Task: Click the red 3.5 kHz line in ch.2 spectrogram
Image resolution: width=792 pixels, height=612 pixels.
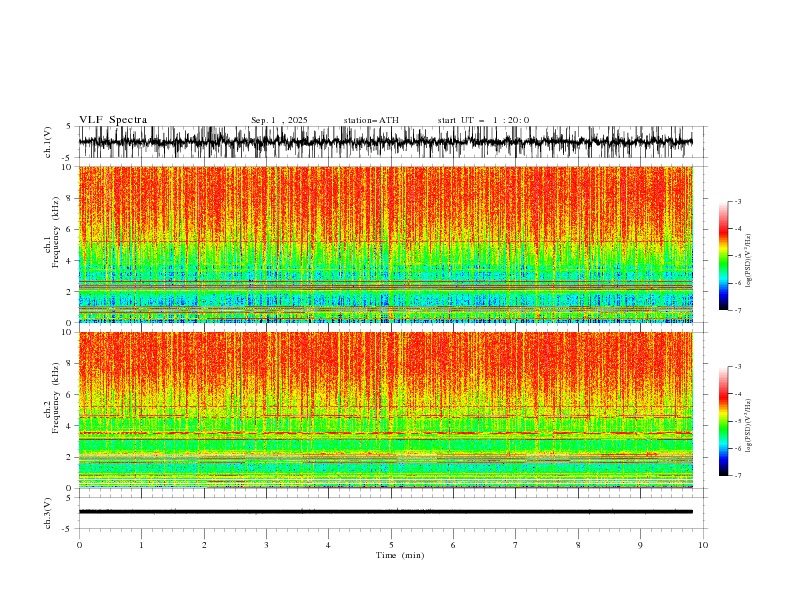Action: [x=386, y=433]
